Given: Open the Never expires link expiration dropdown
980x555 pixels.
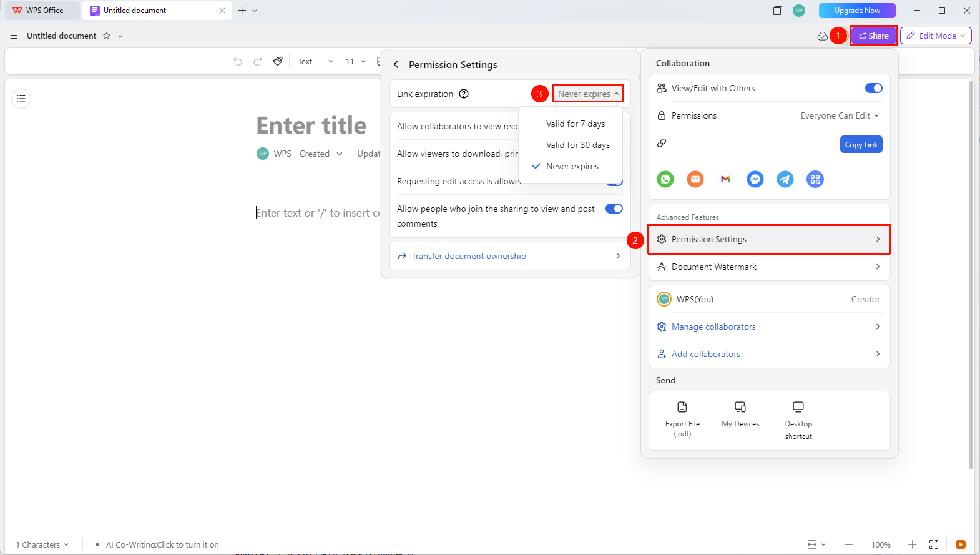Looking at the screenshot, I should click(x=588, y=94).
